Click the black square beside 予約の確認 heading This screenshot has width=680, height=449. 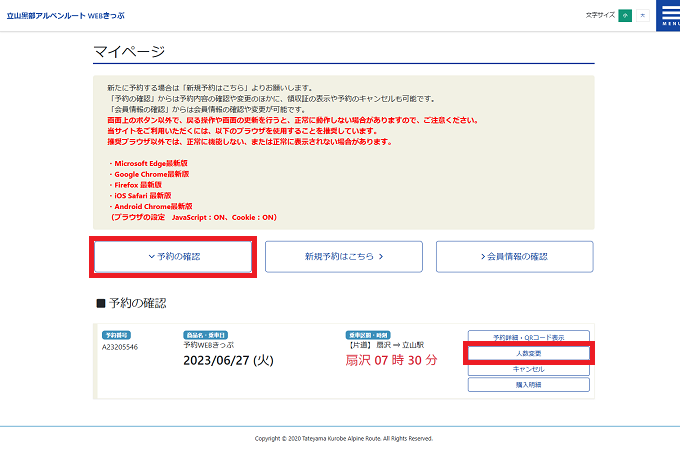click(100, 303)
